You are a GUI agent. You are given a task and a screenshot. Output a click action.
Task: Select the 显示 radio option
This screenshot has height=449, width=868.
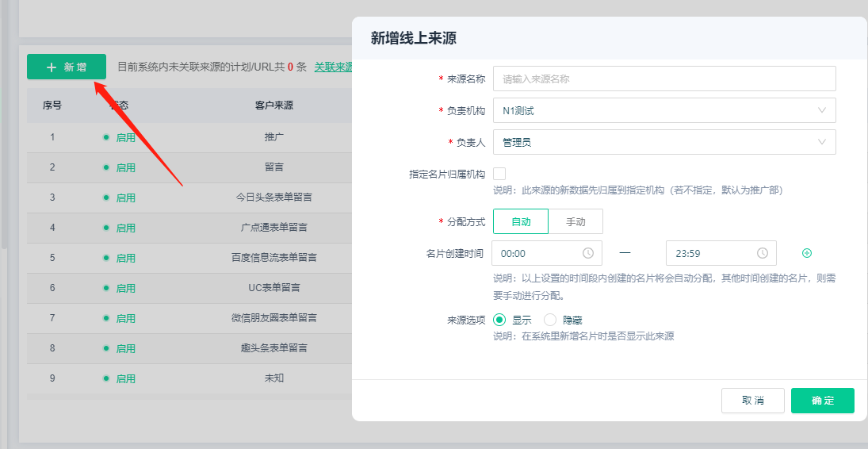[x=499, y=320]
